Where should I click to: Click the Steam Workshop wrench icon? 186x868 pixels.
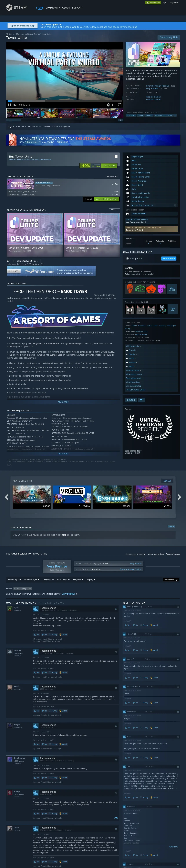(128, 181)
